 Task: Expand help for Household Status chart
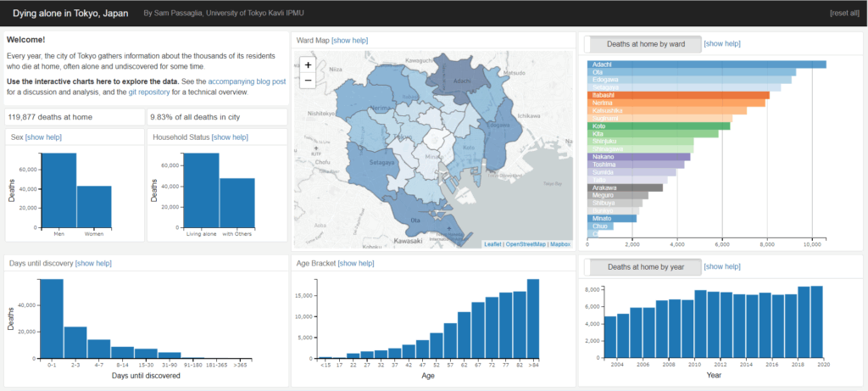230,137
